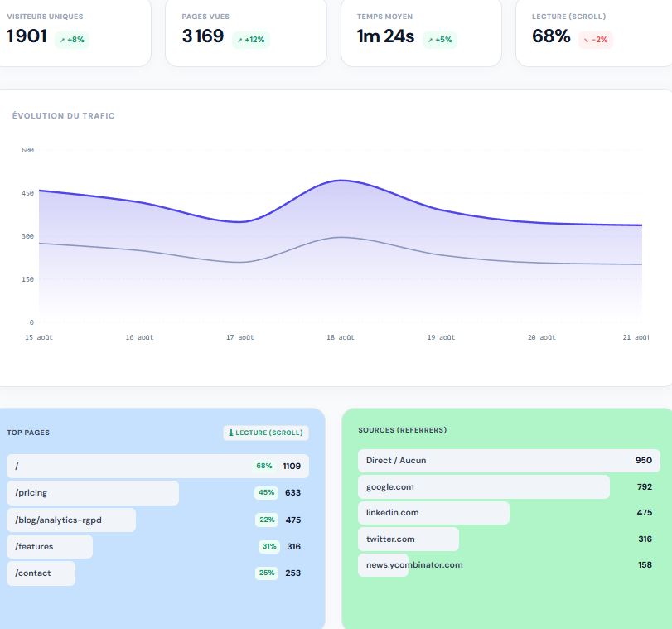Select the google.com referrer row
Image resolution: width=672 pixels, height=629 pixels.
(x=509, y=486)
